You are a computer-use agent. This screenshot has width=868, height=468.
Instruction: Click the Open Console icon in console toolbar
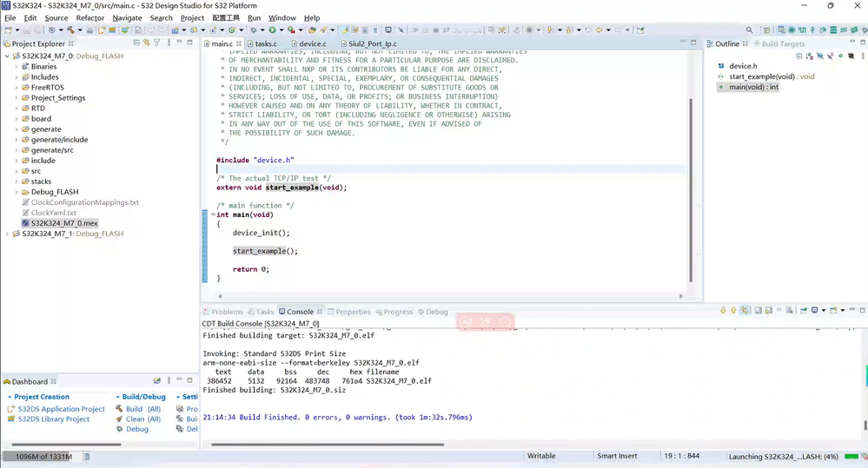point(833,310)
